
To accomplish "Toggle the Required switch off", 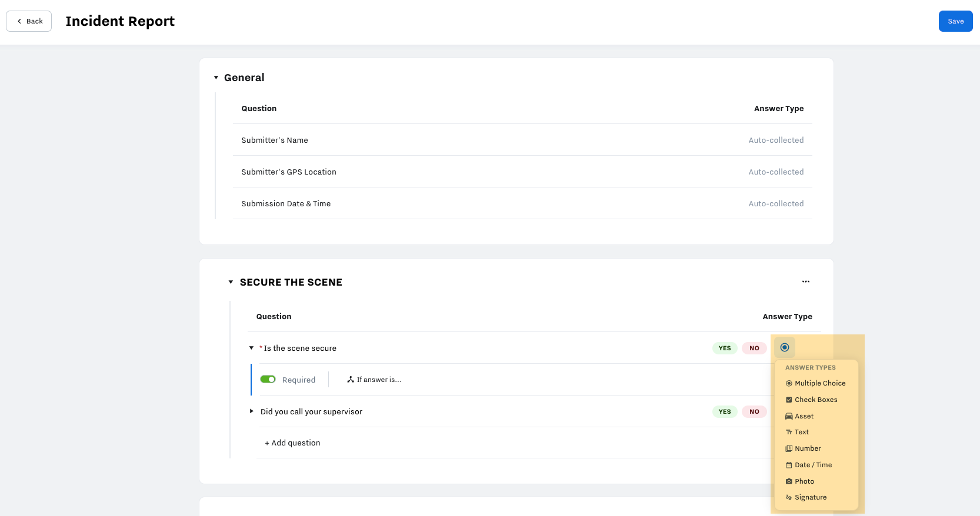I will tap(268, 380).
